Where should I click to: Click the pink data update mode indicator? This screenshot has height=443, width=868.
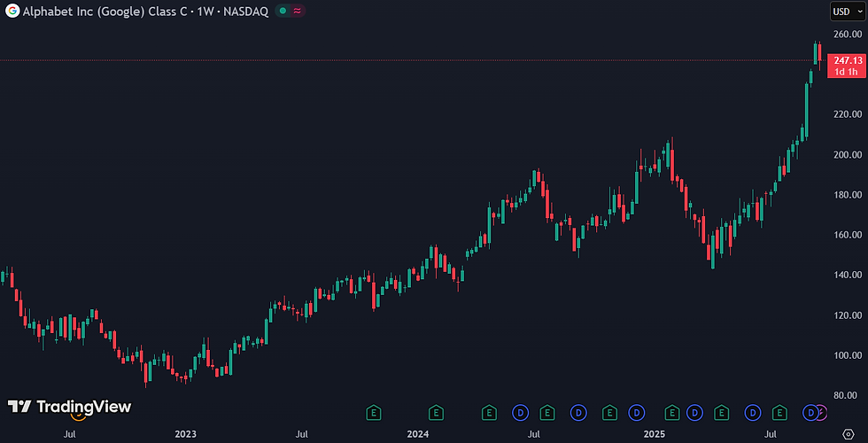pyautogui.click(x=298, y=11)
